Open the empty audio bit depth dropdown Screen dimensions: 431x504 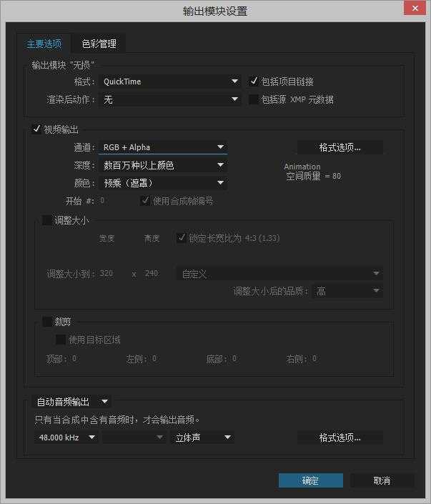click(x=134, y=438)
